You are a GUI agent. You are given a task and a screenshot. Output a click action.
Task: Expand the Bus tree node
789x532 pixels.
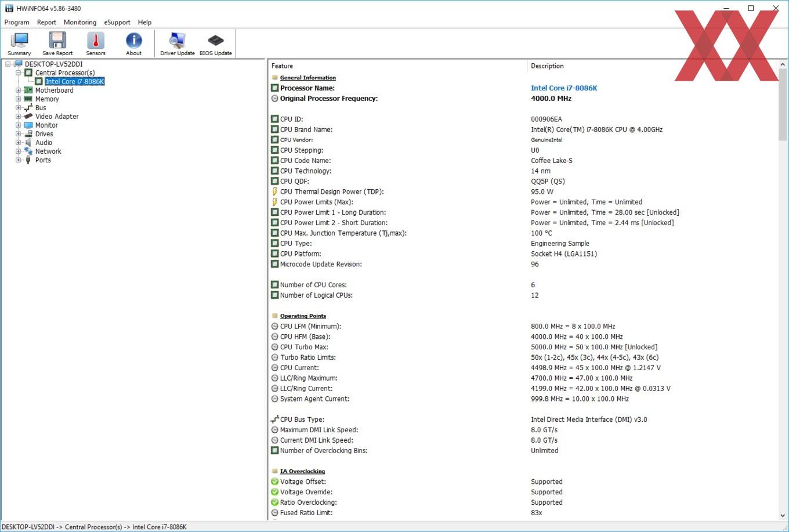(x=18, y=107)
